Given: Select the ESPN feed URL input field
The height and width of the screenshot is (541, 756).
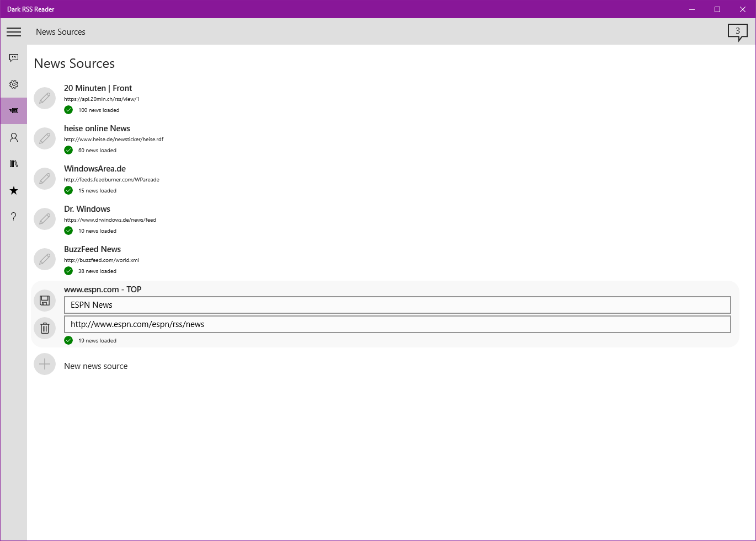Looking at the screenshot, I should 397,324.
